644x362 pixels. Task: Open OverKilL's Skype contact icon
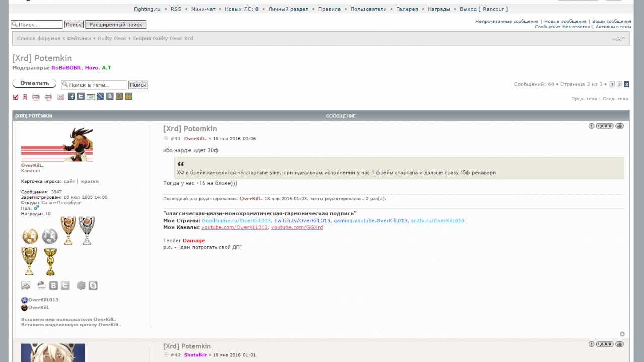(93, 286)
